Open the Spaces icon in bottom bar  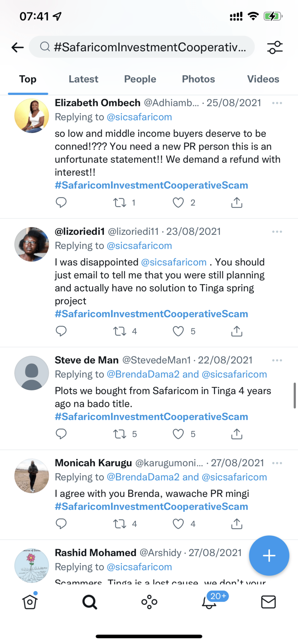coord(149,602)
